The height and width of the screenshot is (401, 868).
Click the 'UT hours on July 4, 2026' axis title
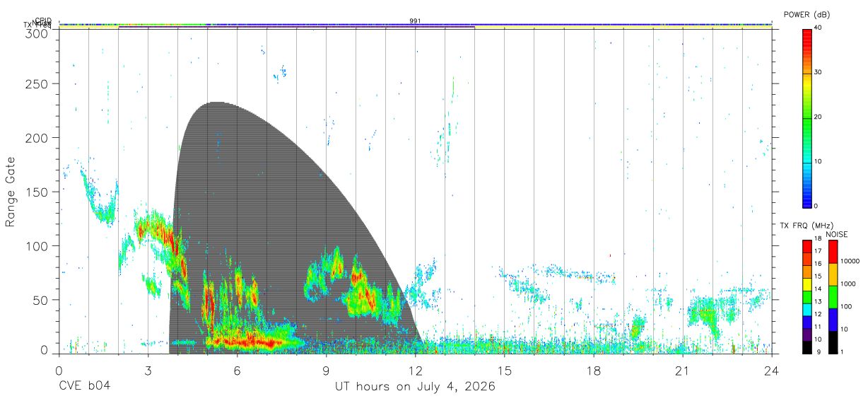(415, 387)
